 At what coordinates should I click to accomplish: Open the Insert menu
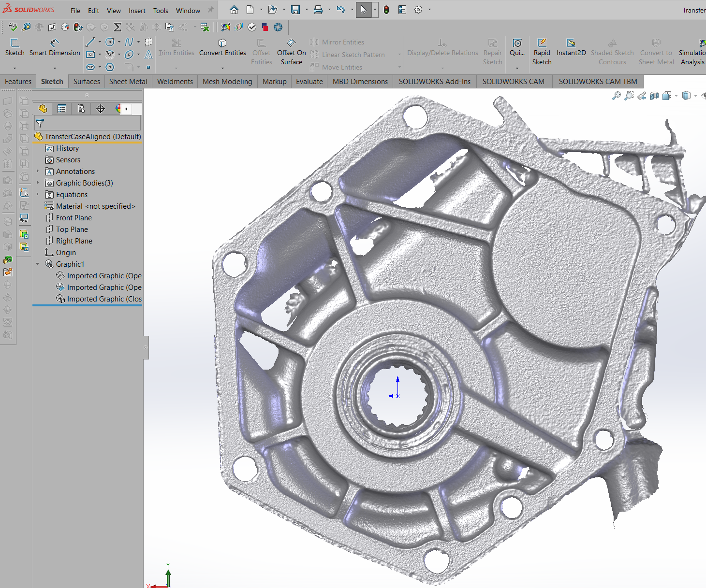pos(137,11)
